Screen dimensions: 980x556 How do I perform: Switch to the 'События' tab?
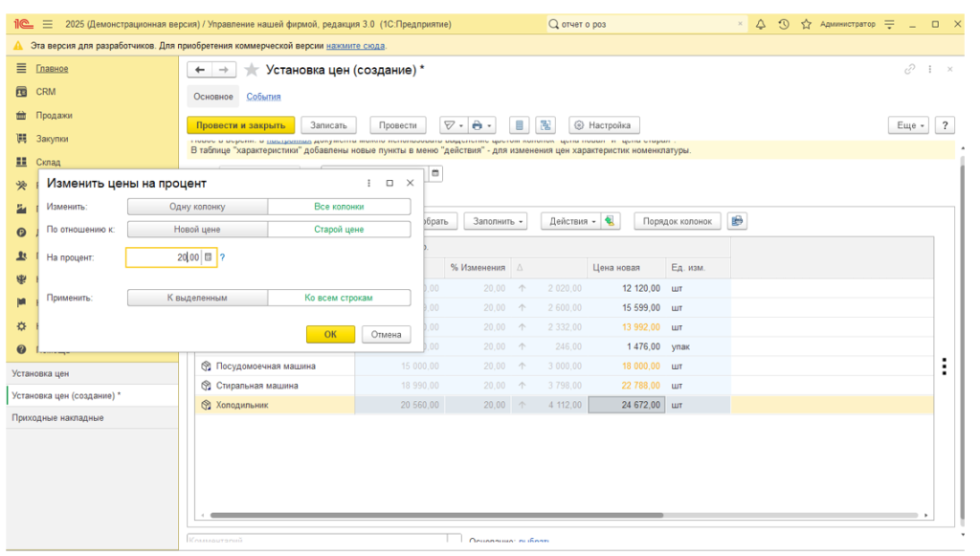[263, 97]
